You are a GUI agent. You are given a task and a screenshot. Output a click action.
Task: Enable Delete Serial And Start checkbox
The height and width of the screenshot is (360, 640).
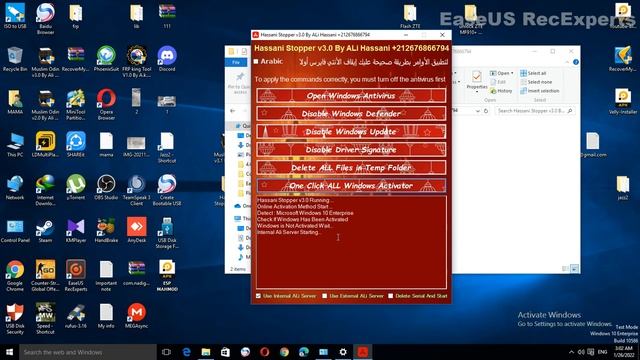coord(391,296)
